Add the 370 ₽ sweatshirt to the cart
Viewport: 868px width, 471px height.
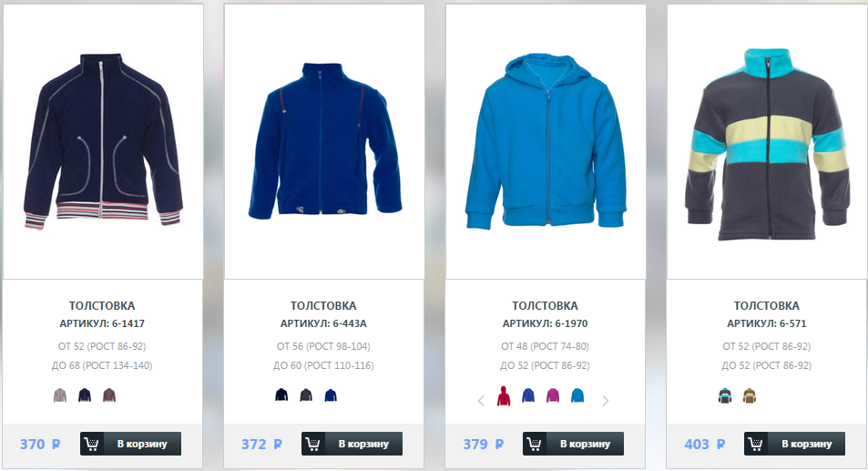point(130,444)
